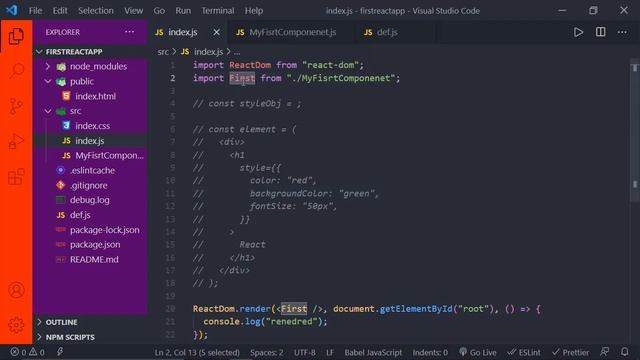Open package.json file

point(91,244)
